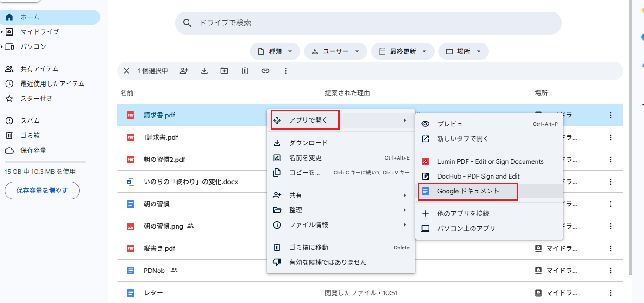Click the スパム spam sidebar icon
The image size is (644, 303).
[9, 121]
